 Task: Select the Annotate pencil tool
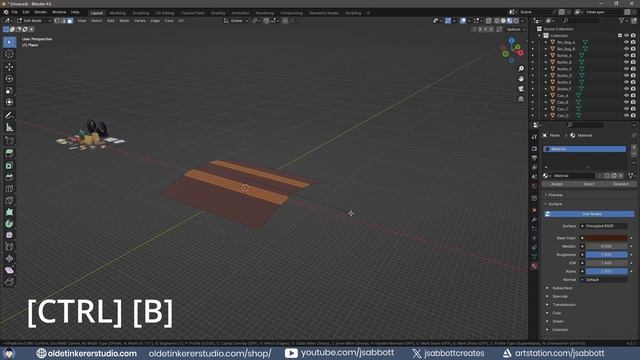point(9,116)
